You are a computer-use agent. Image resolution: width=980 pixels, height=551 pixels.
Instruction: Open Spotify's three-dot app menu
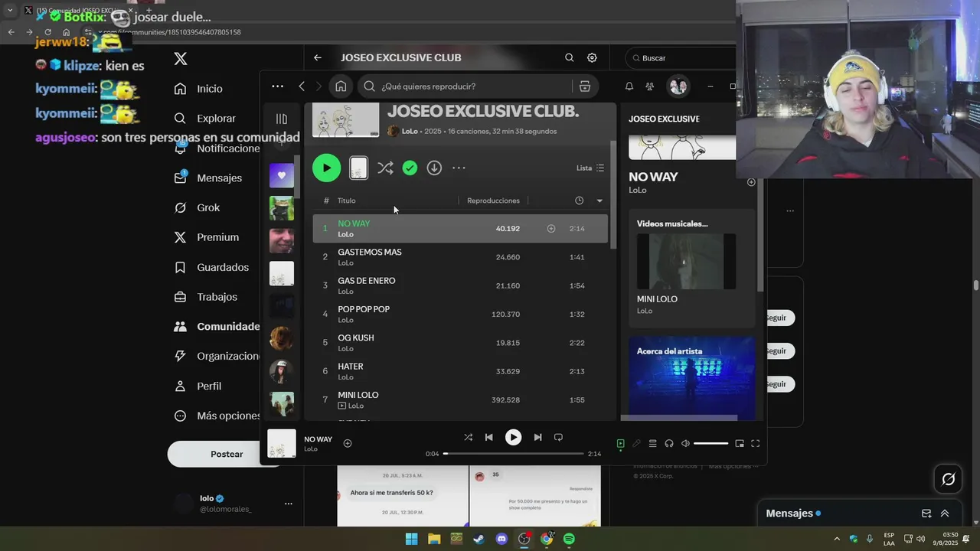(x=277, y=86)
